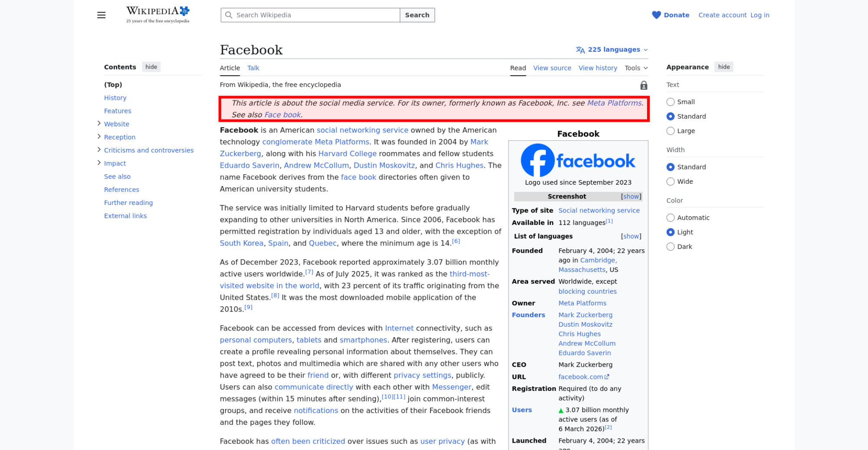Select the Wide width radio button
Screen dimensions: 868x450
[x=671, y=182]
